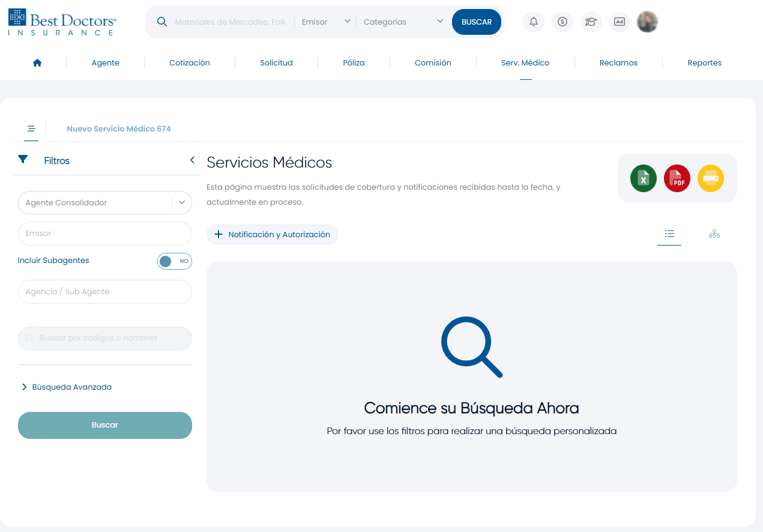Click the teal Buscar filter button
Screen dimensions: 763x532
click(x=105, y=425)
